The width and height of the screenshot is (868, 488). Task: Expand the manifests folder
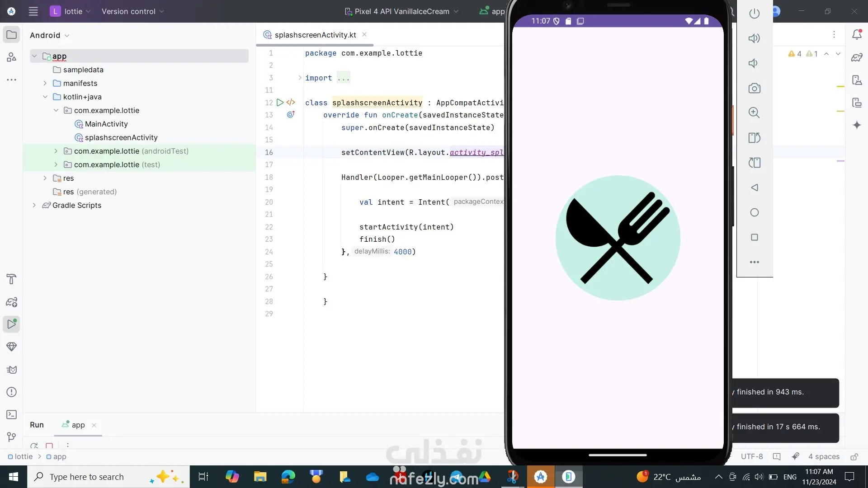coord(45,83)
